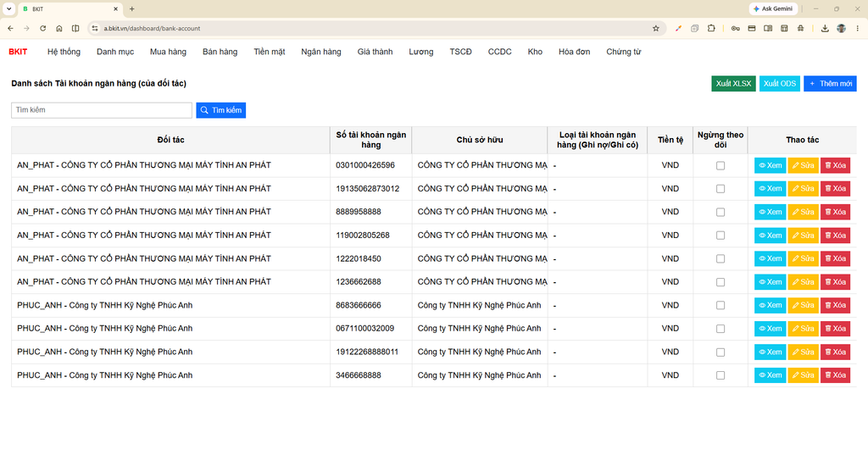This screenshot has height=466, width=868.
Task: Delete account 119002805268 with Xóa
Action: pos(835,236)
